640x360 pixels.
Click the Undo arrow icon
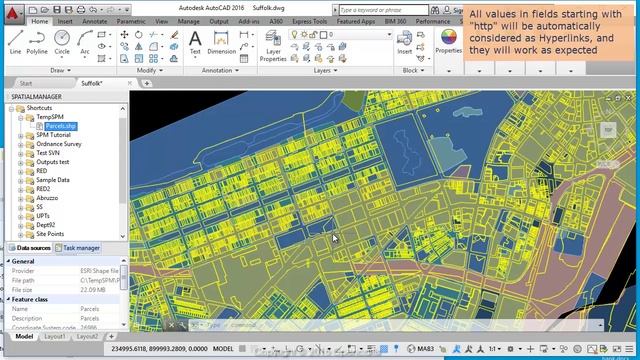[x=93, y=9]
